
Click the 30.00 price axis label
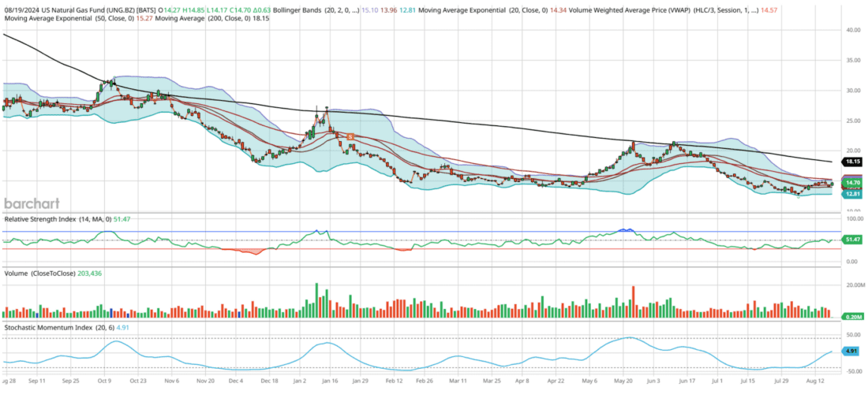[852, 91]
